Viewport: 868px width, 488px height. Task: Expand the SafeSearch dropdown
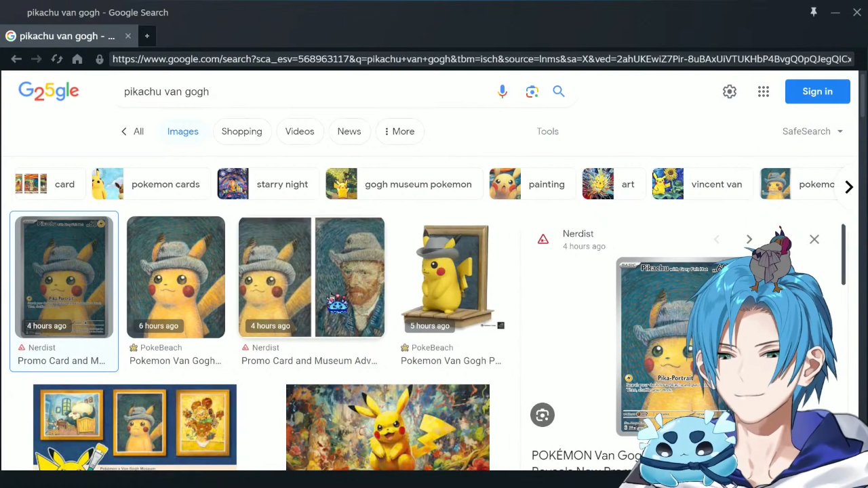click(812, 131)
